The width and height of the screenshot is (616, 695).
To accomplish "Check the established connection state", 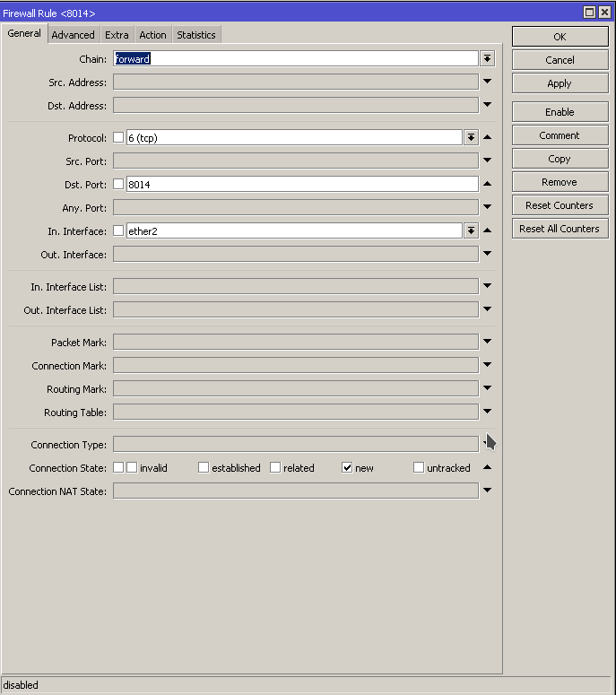I will pyautogui.click(x=204, y=467).
